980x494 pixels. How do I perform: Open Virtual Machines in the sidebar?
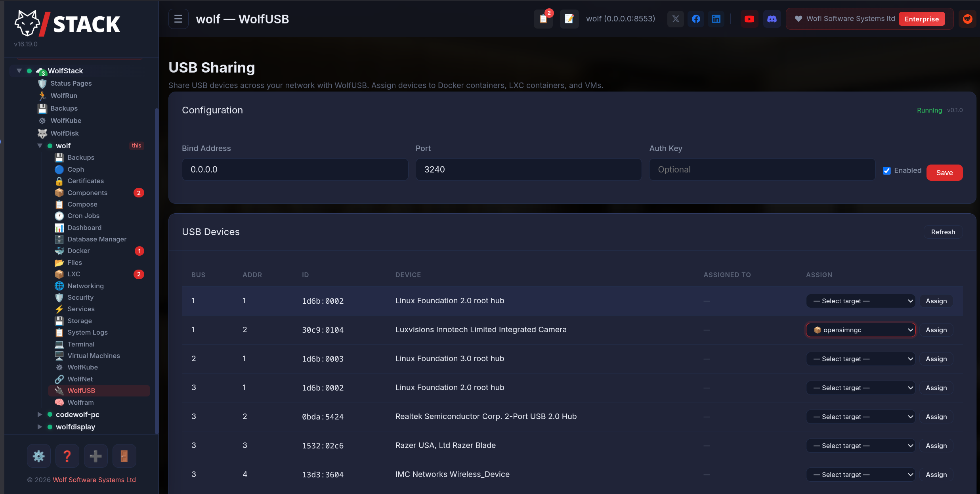tap(94, 356)
